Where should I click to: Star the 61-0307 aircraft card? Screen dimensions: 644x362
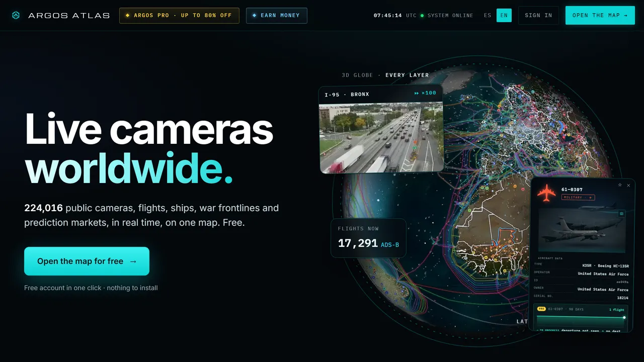620,185
